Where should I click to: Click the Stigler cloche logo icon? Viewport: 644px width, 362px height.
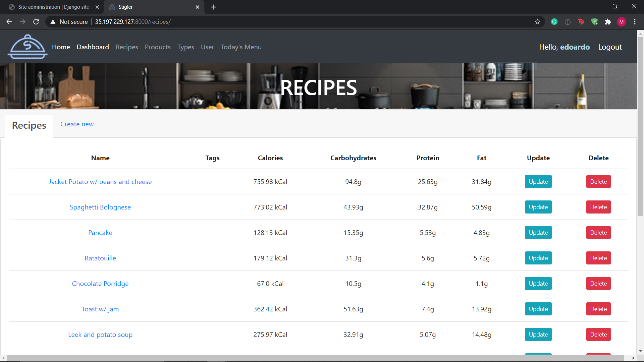click(x=28, y=47)
